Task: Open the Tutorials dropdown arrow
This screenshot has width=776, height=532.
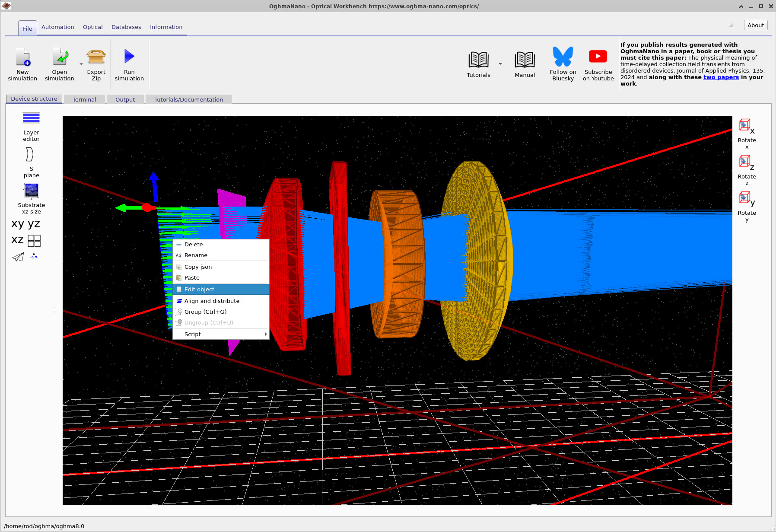Action: 500,65
